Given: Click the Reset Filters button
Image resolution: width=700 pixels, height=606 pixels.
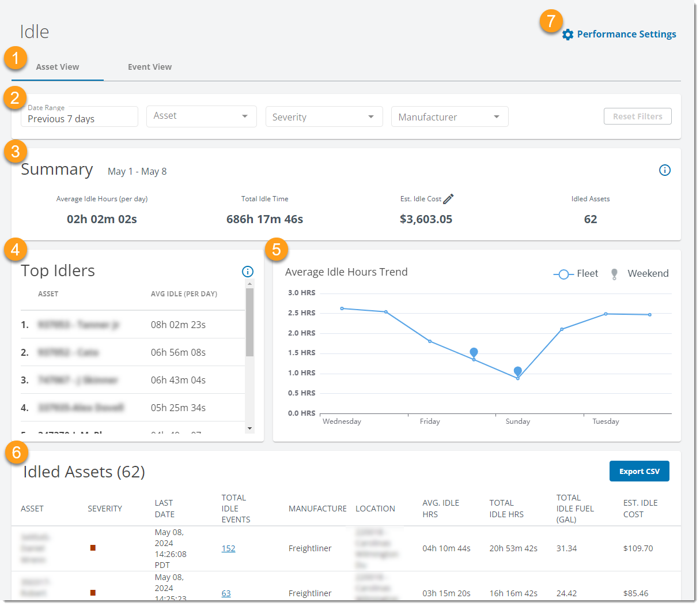Looking at the screenshot, I should click(x=637, y=116).
